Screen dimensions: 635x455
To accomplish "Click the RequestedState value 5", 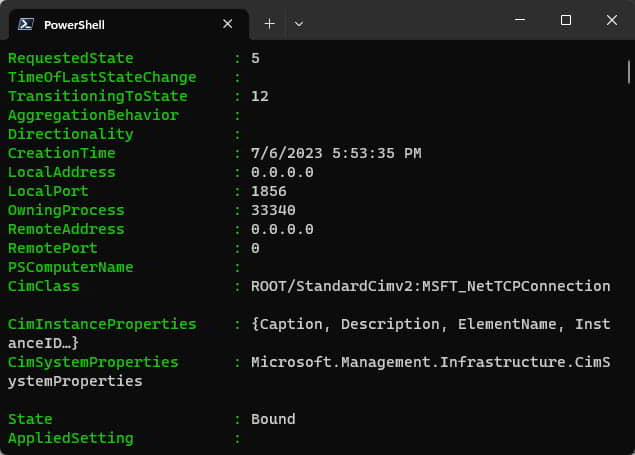I will (255, 58).
